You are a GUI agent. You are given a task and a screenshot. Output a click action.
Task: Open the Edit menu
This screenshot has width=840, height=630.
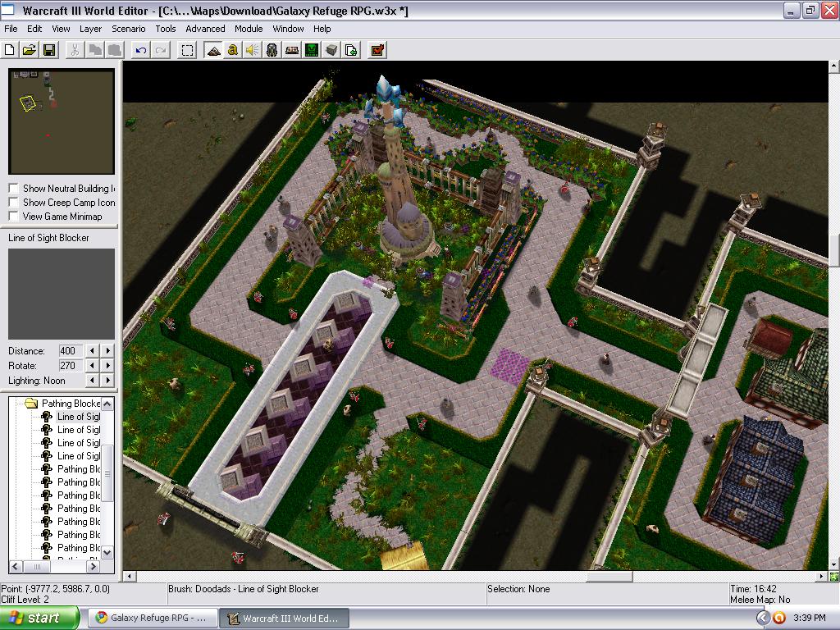[x=34, y=29]
